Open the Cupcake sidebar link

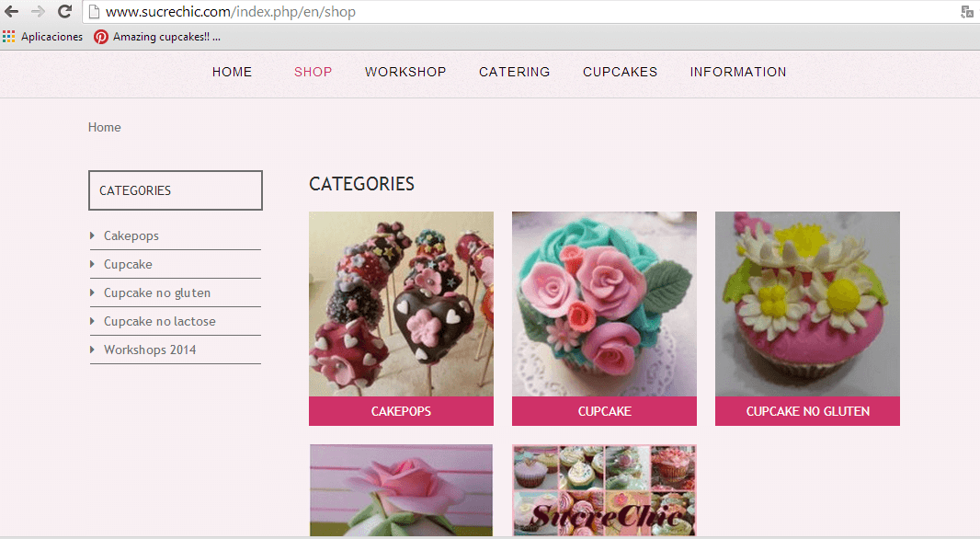(128, 265)
